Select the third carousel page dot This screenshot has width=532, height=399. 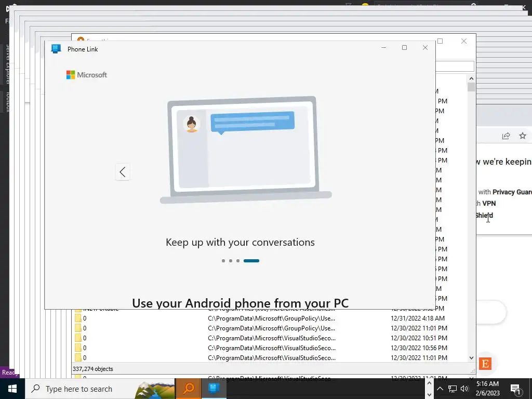(238, 261)
